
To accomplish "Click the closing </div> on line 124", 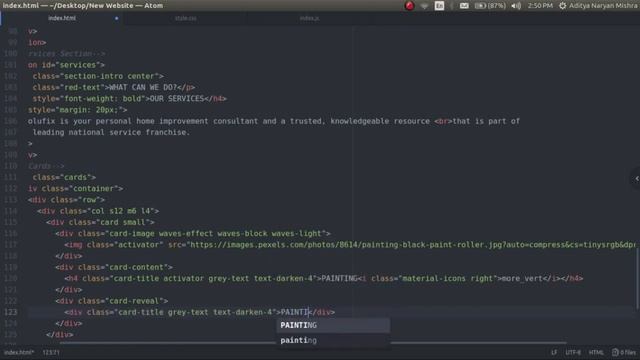I will click(69, 324).
